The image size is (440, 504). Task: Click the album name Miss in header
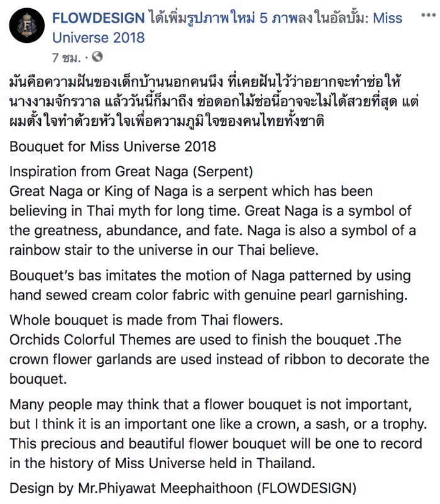388,18
